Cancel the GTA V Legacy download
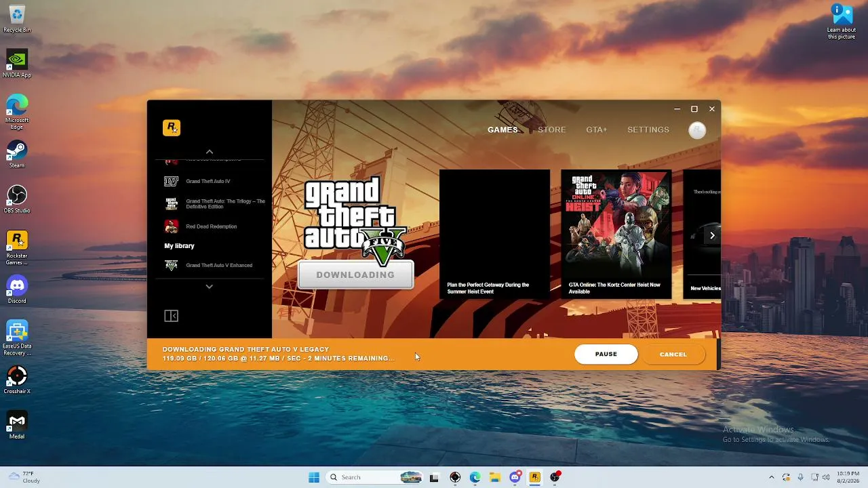Screen dimensions: 868x488 click(673, 354)
